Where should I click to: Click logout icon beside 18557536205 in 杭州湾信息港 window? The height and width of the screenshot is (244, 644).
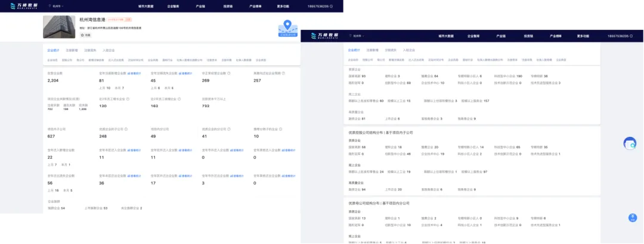tap(331, 7)
